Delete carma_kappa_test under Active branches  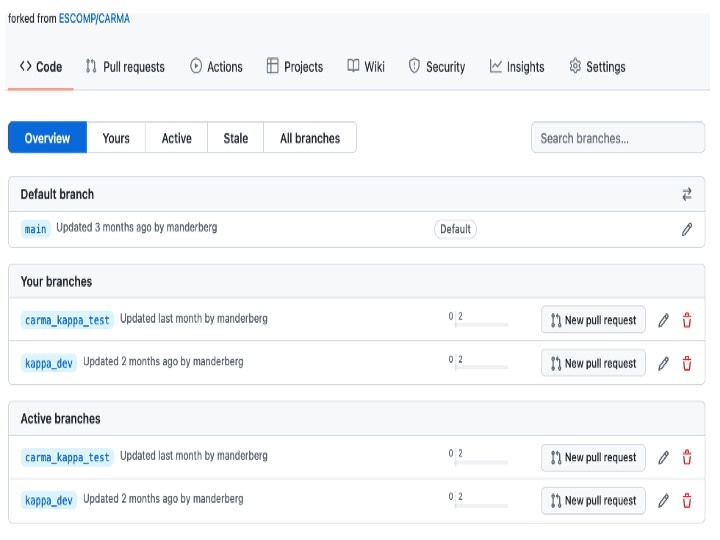click(x=686, y=457)
